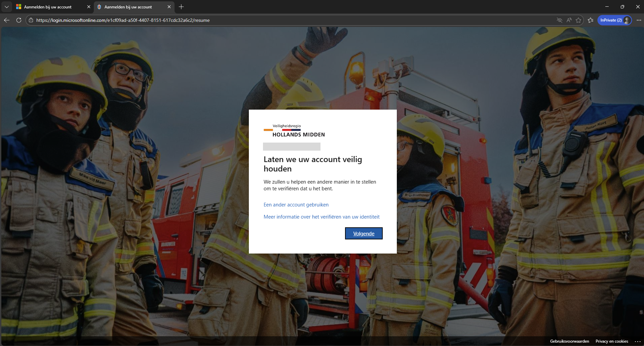
Task: Open Gebruiksvoorwaarden footer link
Action: (569, 341)
